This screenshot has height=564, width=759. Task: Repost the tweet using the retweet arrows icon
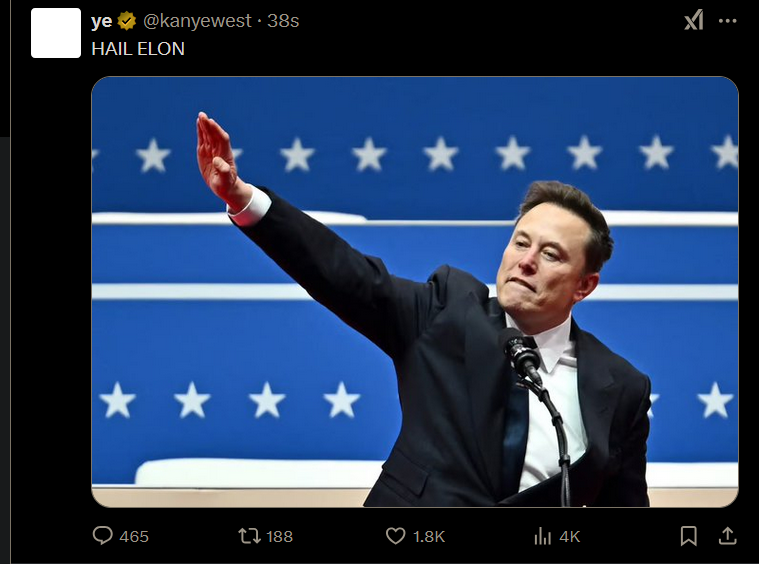[249, 536]
